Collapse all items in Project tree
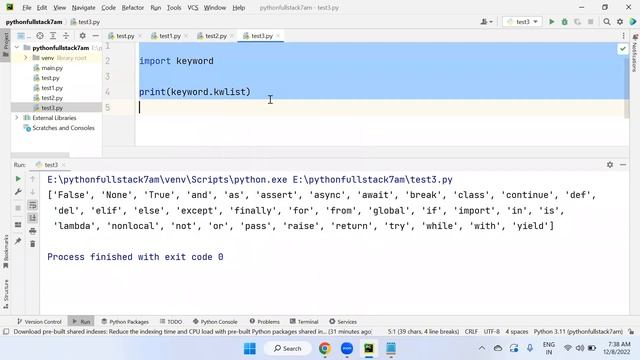Screen dimensions: 640x360 coord(66,36)
